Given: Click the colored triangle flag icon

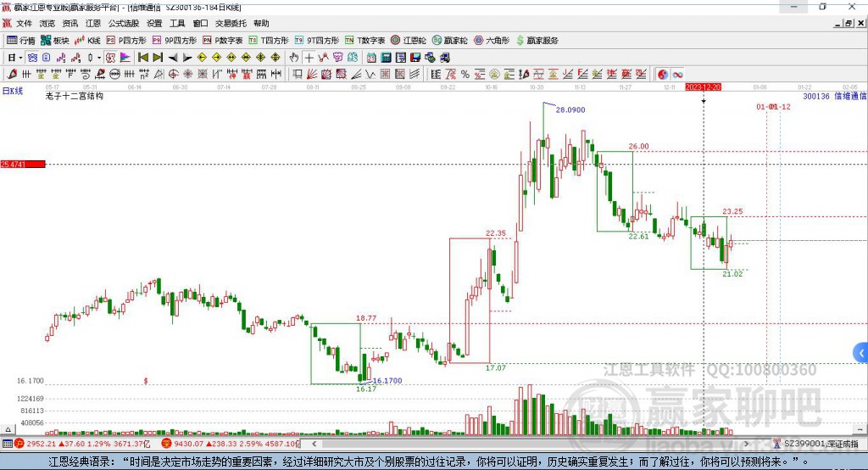Looking at the screenshot, I should [125, 58].
